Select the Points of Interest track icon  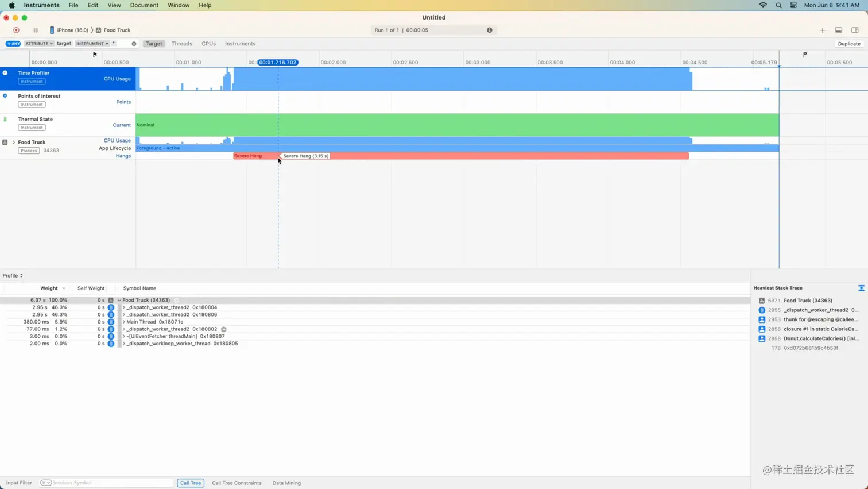point(5,96)
